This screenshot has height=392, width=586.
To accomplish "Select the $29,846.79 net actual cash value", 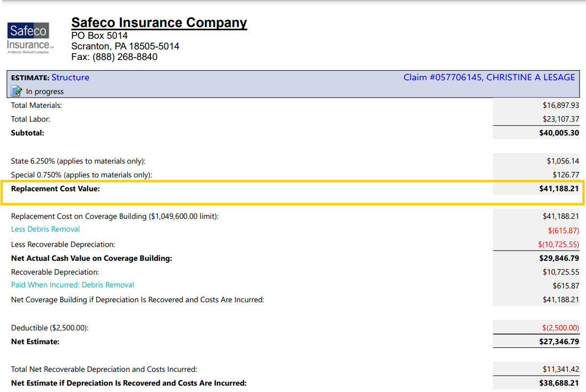I will click(559, 258).
